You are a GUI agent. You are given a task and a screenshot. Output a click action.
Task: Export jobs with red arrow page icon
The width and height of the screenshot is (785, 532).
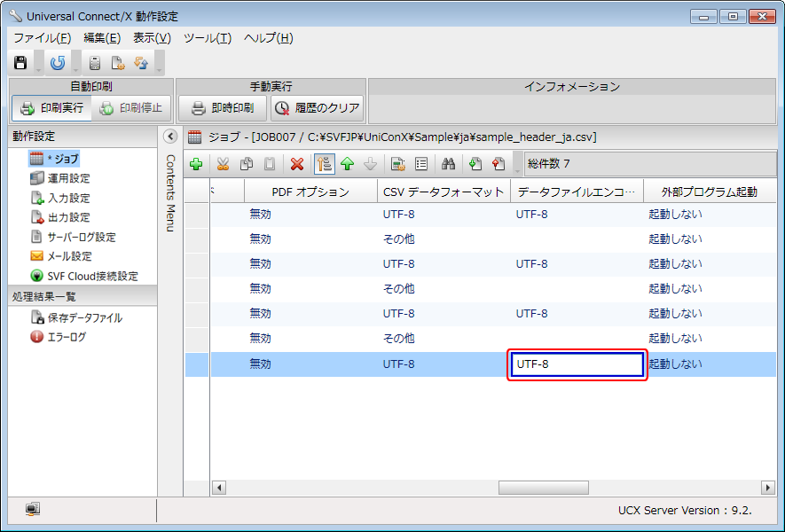point(498,164)
